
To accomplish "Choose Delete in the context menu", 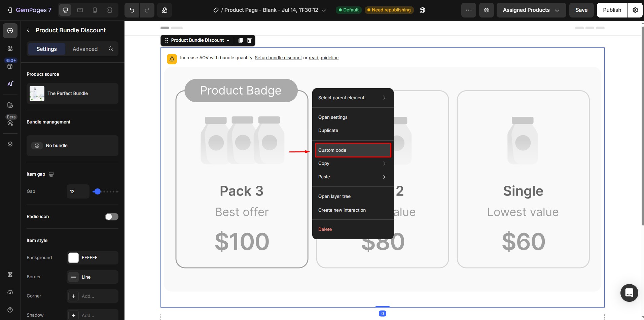I will coord(353,229).
